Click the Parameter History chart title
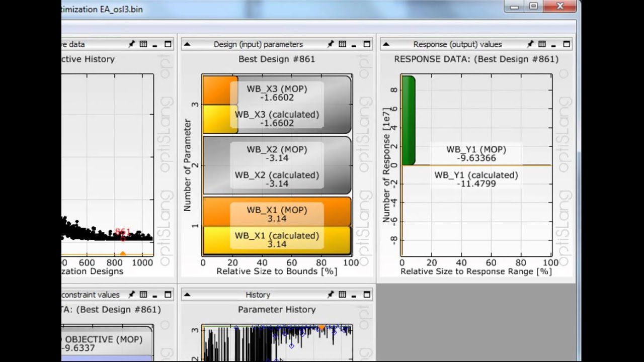Viewport: 644px width, 362px height. 277,310
